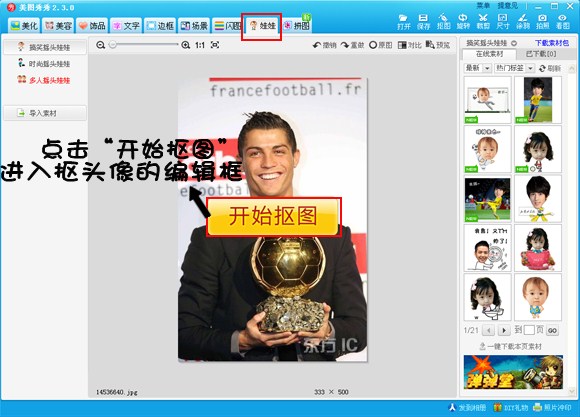Toggle 原图 original image view

[381, 45]
